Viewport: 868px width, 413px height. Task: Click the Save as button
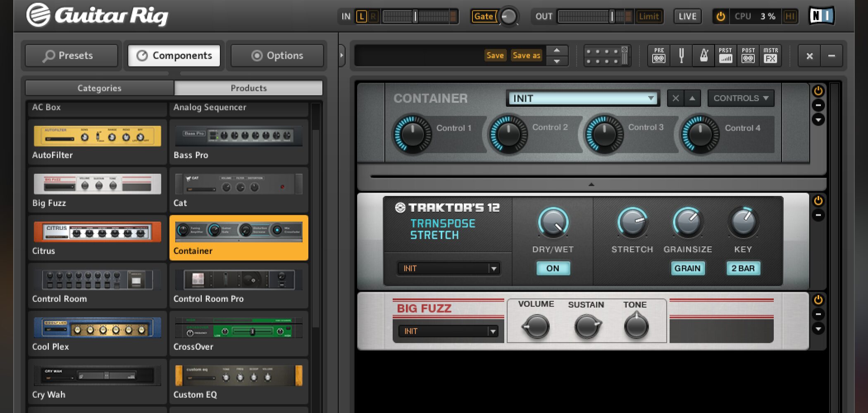tap(526, 55)
